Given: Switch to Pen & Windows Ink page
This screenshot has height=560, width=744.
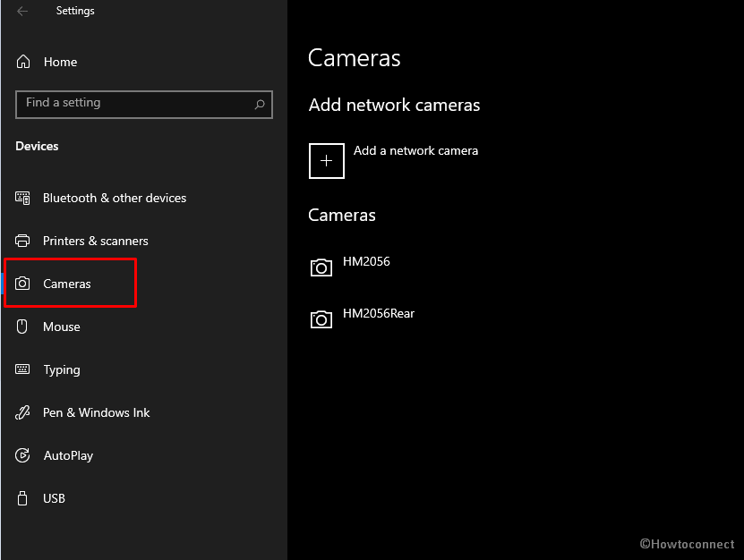Looking at the screenshot, I should point(96,412).
